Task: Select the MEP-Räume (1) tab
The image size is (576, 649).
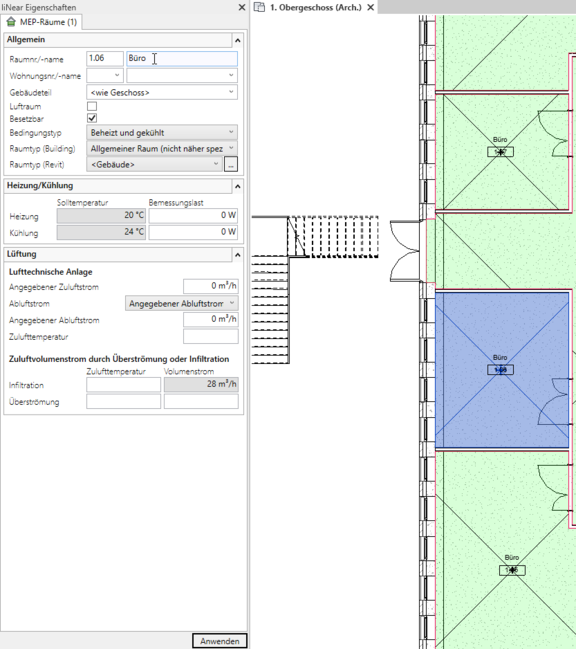Action: coord(42,22)
